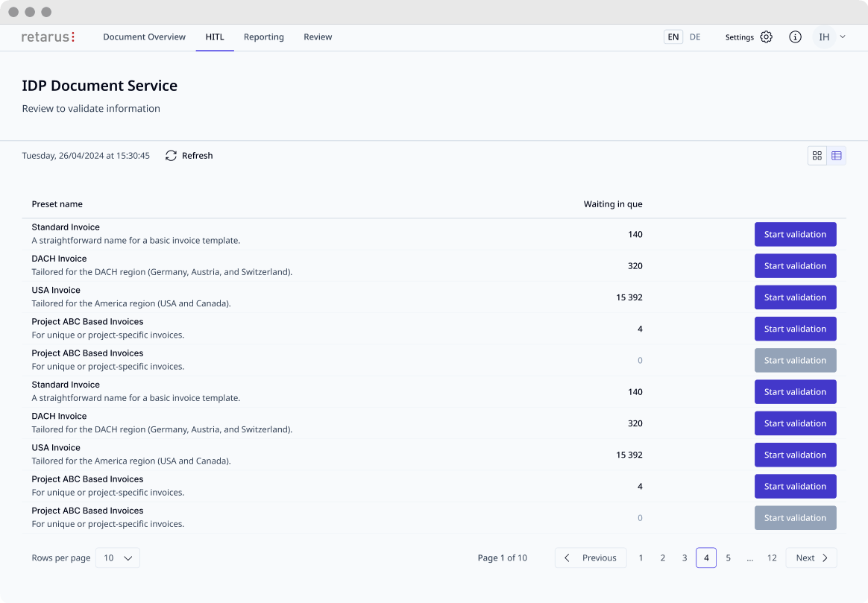The height and width of the screenshot is (603, 868).
Task: Go to Previous page
Action: (x=591, y=558)
